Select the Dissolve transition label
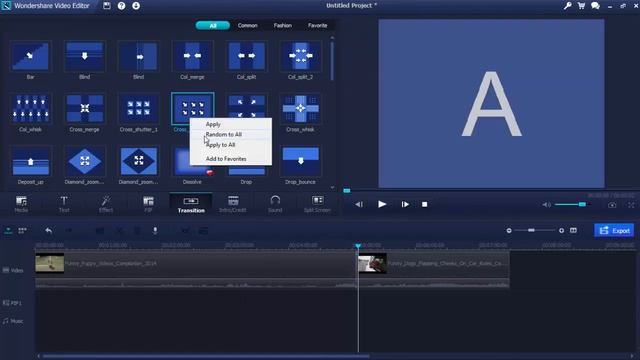This screenshot has width=640, height=360. point(192,182)
